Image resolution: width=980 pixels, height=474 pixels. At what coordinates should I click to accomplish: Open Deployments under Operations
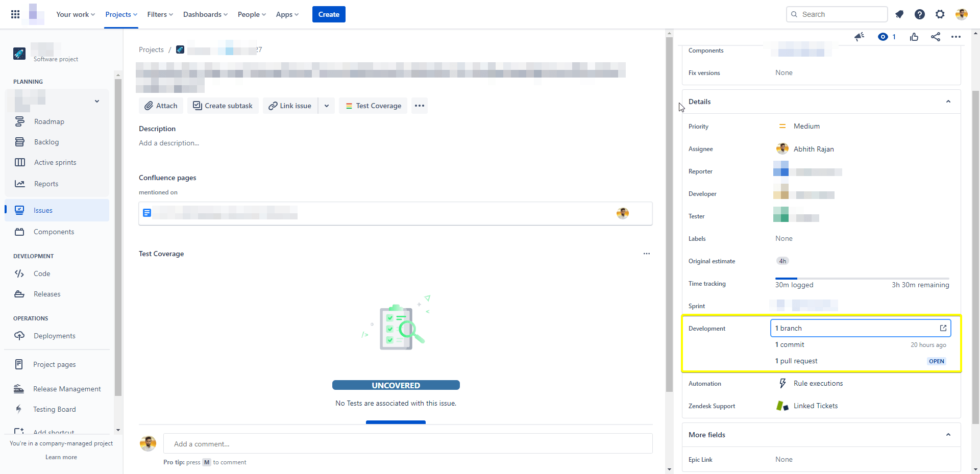(54, 335)
